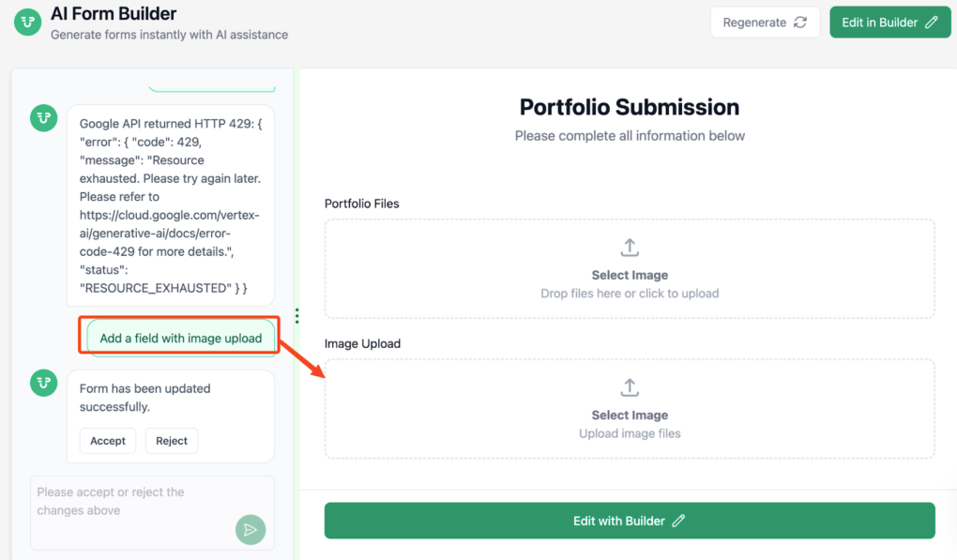This screenshot has height=560, width=957.
Task: Click pencil icon in Edit in Builder
Action: tap(932, 23)
